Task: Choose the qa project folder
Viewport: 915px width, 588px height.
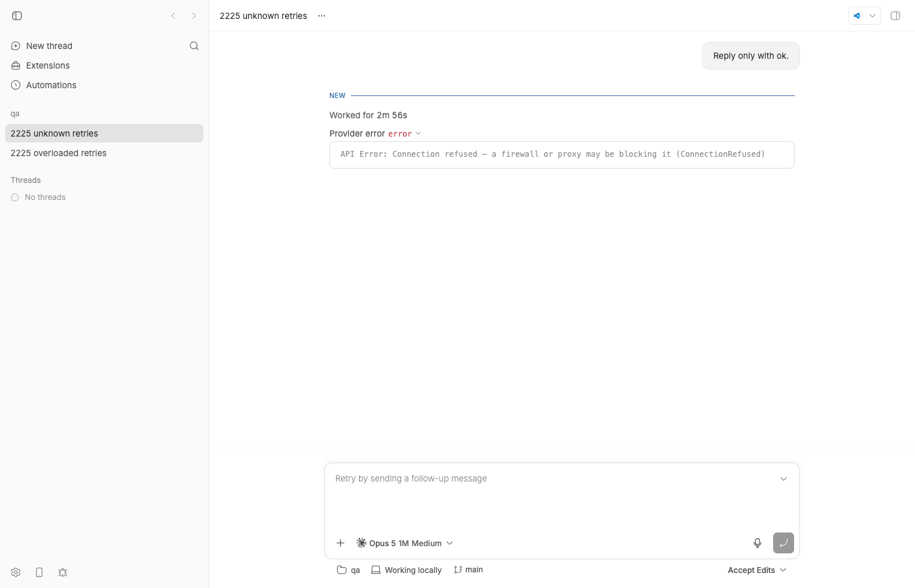Action: (x=348, y=570)
